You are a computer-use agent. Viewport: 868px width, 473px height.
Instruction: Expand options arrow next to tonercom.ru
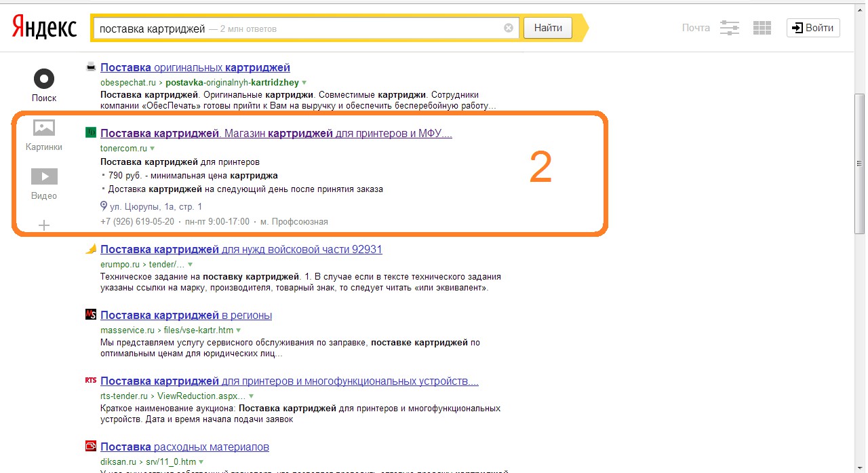pyautogui.click(x=152, y=148)
